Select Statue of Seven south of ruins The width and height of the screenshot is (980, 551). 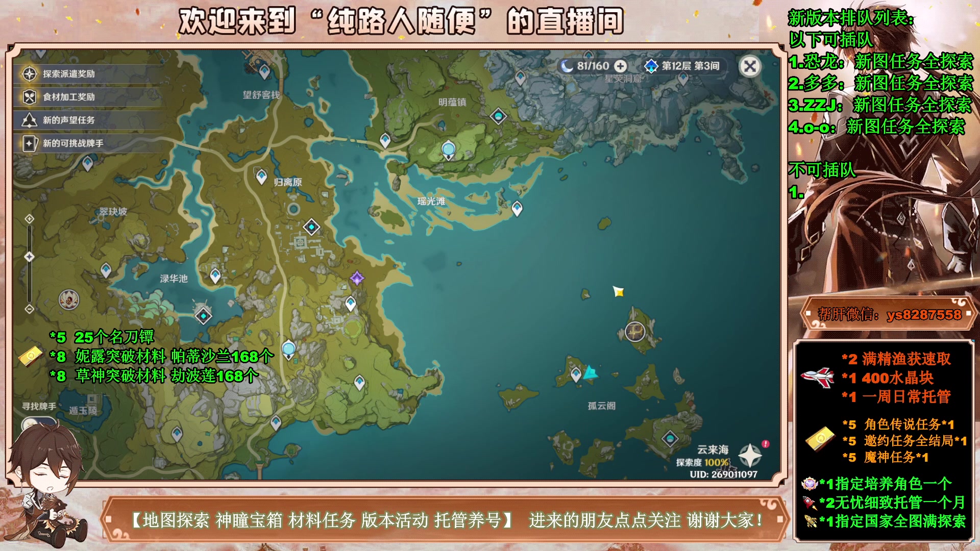288,350
